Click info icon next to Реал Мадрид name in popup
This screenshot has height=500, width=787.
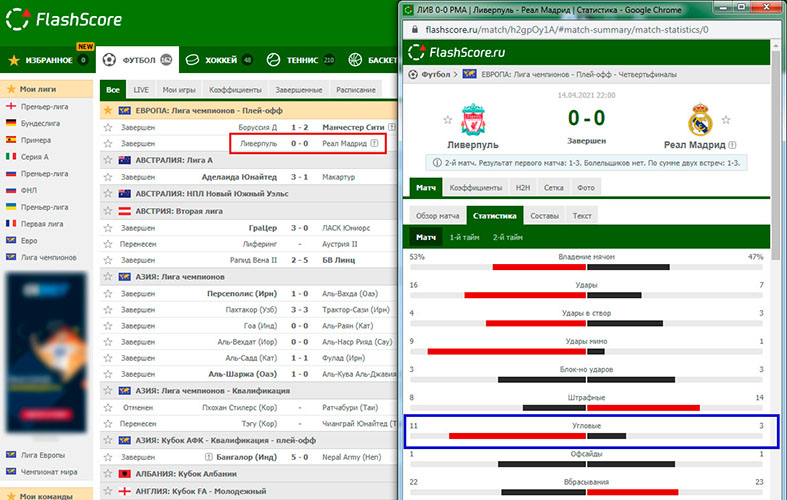[x=732, y=145]
